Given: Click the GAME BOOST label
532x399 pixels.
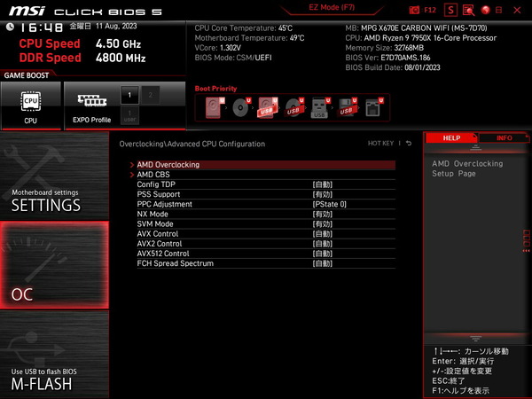Looking at the screenshot, I should (x=27, y=75).
